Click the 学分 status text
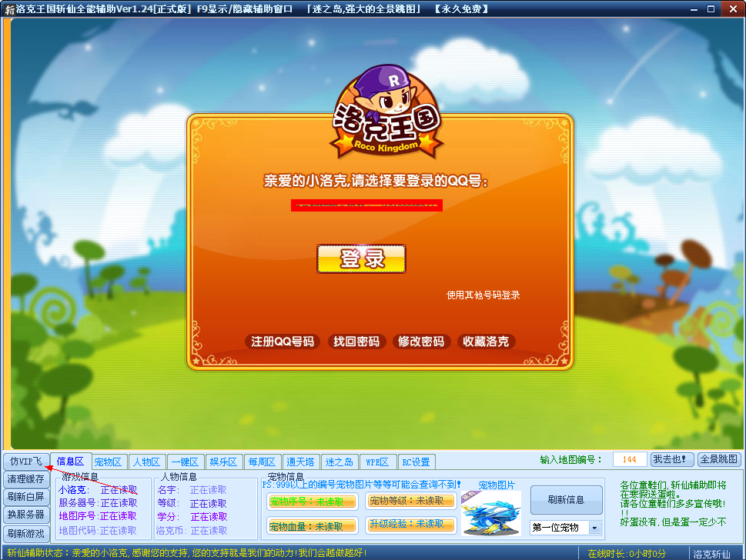The height and width of the screenshot is (560, 746). (x=209, y=517)
